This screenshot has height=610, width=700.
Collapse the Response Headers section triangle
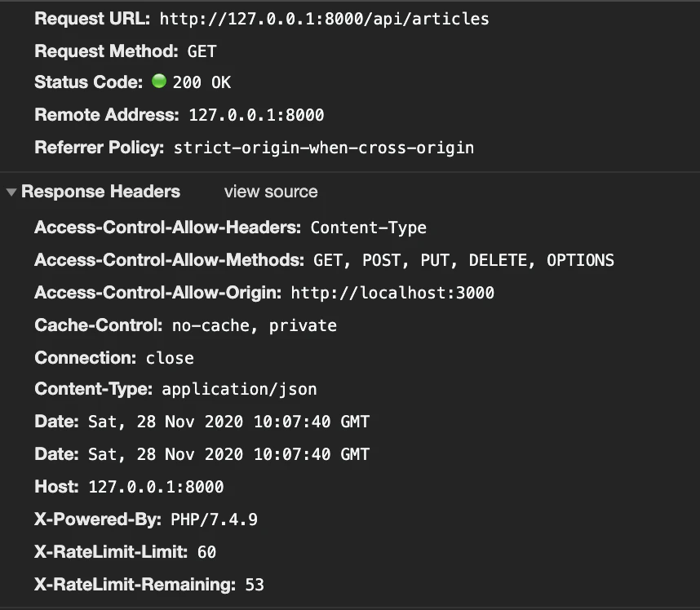[11, 192]
